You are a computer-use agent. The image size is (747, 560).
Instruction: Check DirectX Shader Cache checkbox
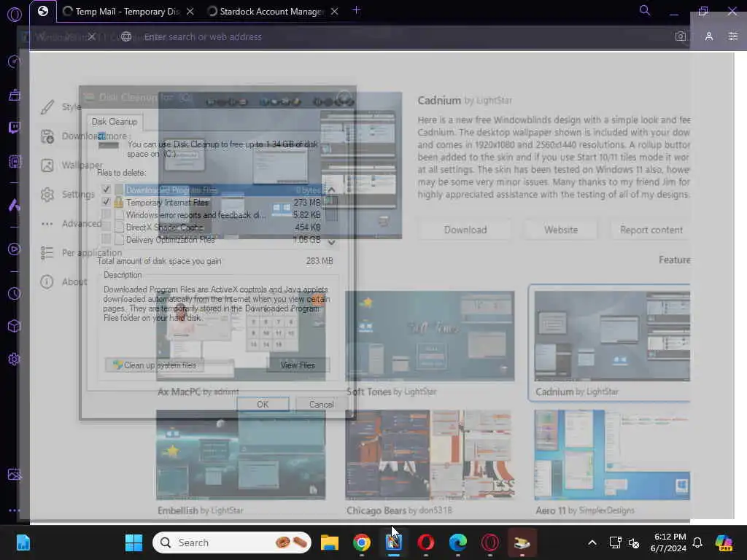click(107, 227)
